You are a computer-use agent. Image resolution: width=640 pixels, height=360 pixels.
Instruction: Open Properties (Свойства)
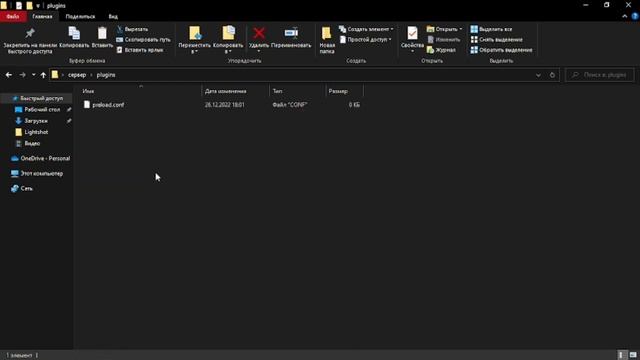pos(412,39)
